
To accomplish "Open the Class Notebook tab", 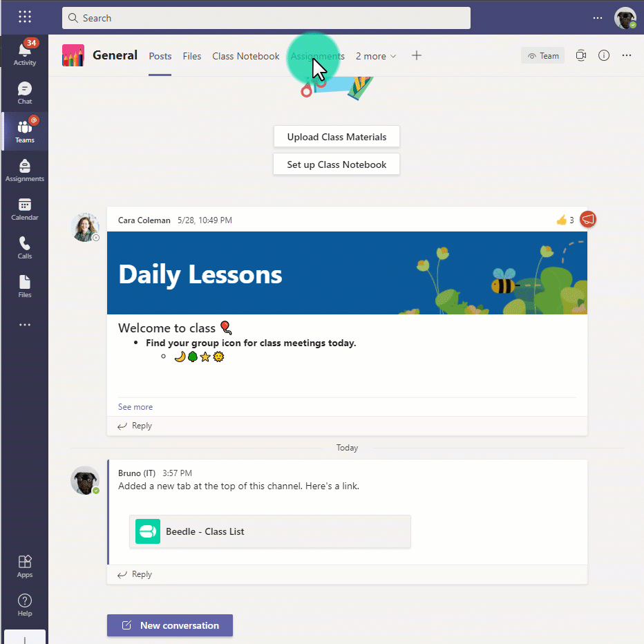I will (245, 56).
